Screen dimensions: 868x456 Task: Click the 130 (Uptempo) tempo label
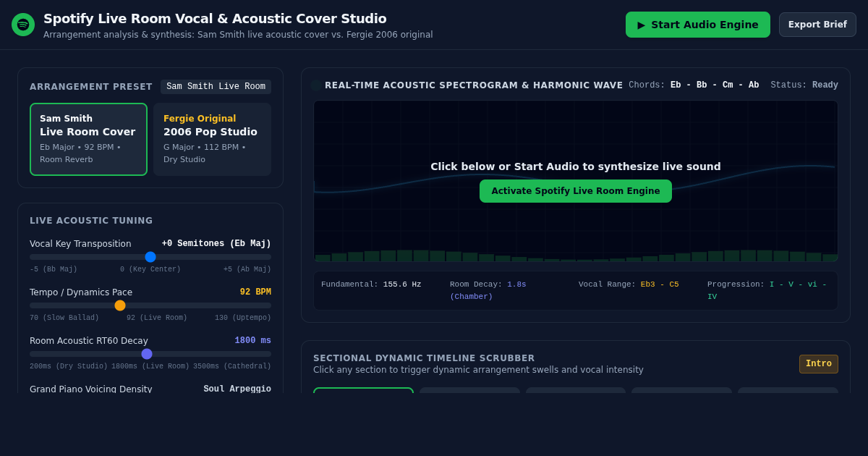tap(243, 318)
